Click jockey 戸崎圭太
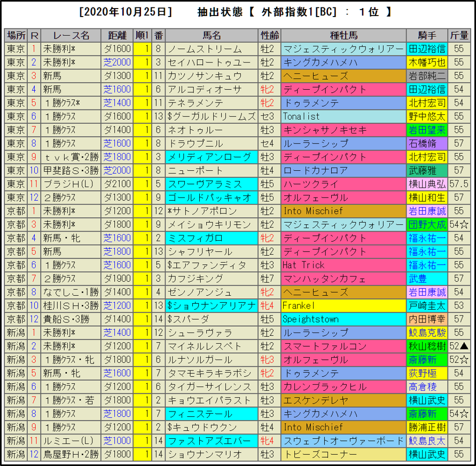476x466 pixels. (426, 305)
